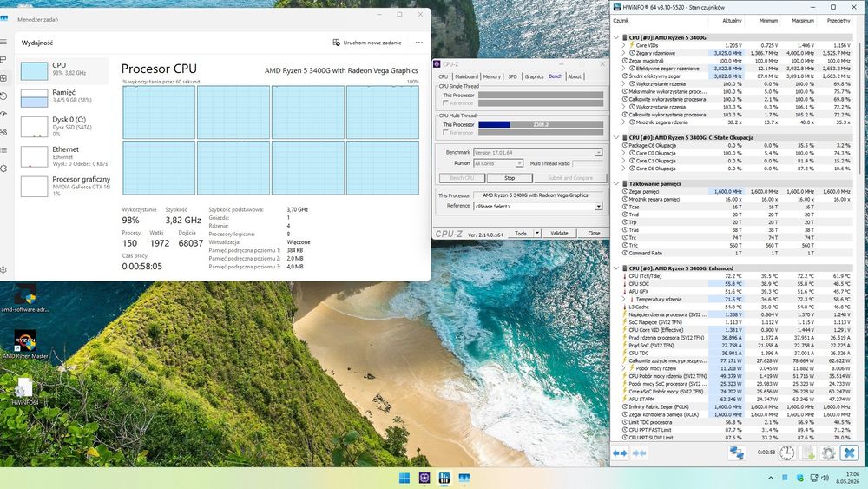Enable Reference checkbox under CPU Multi Thread
Screen dimensions: 868x489
click(x=445, y=132)
